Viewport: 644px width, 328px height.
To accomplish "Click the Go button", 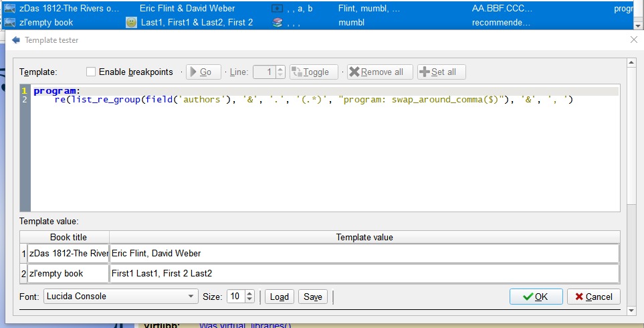I will coord(204,72).
